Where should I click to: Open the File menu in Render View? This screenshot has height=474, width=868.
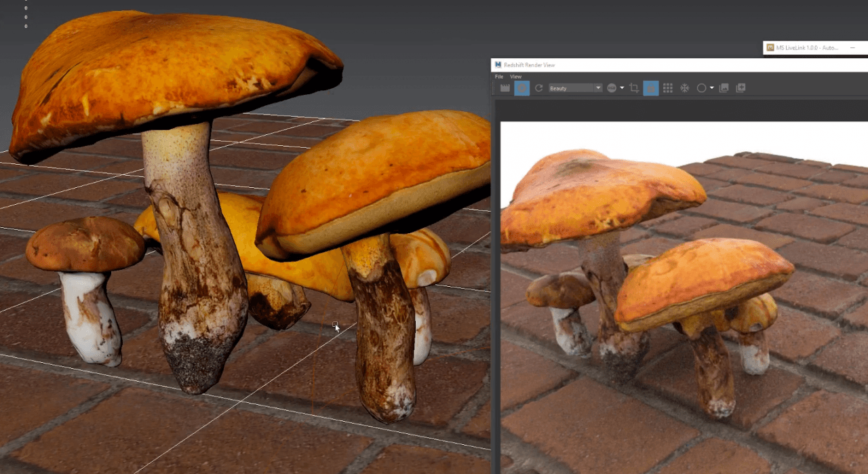(499, 77)
